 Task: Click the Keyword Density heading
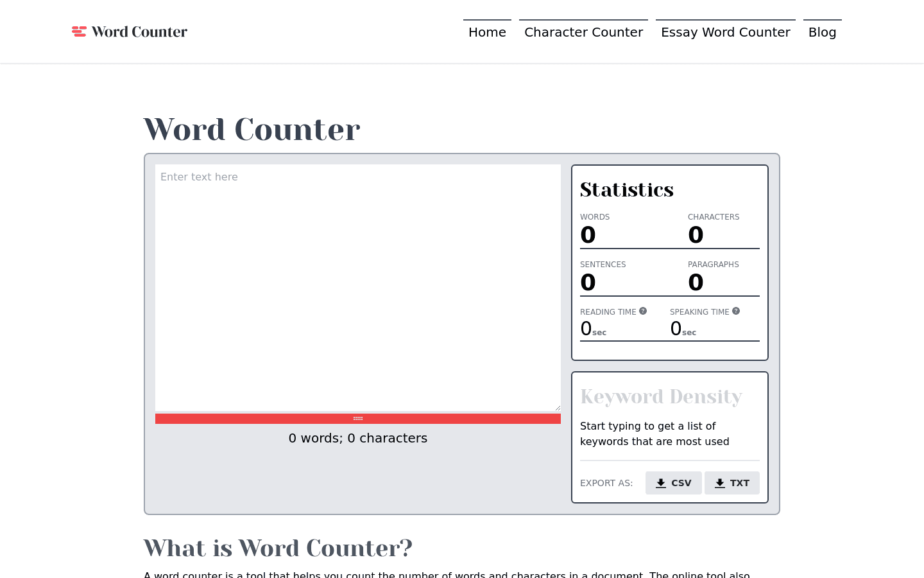661,396
